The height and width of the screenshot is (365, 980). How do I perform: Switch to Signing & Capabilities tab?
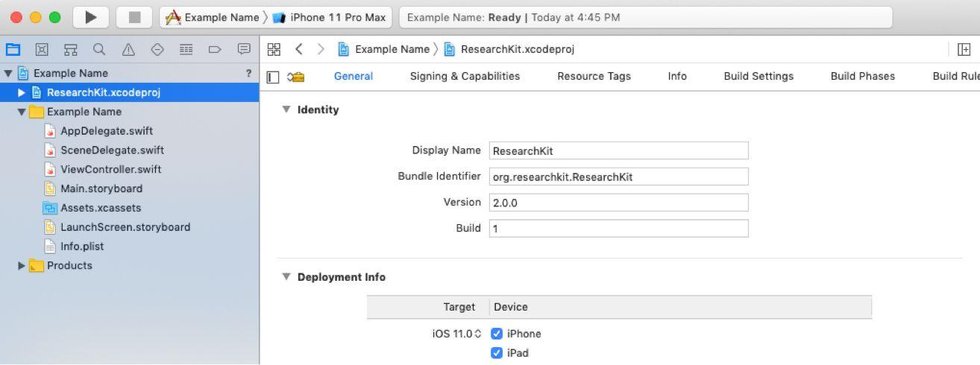[x=465, y=76]
